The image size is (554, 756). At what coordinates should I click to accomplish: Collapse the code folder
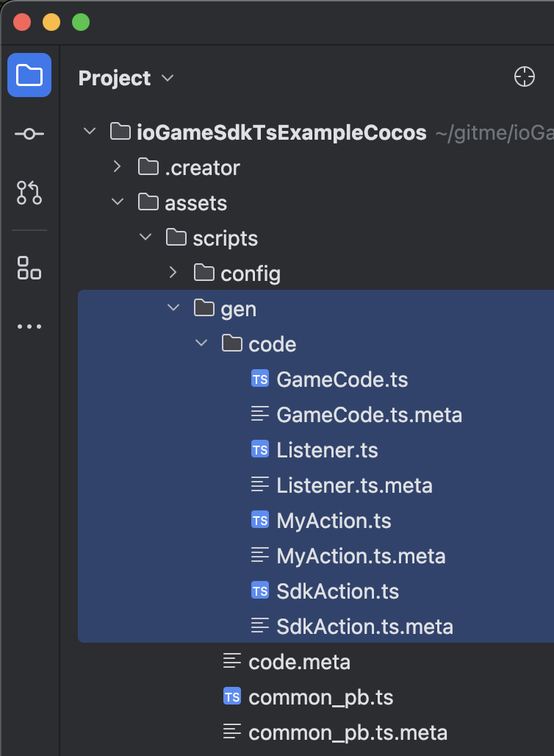coord(200,343)
